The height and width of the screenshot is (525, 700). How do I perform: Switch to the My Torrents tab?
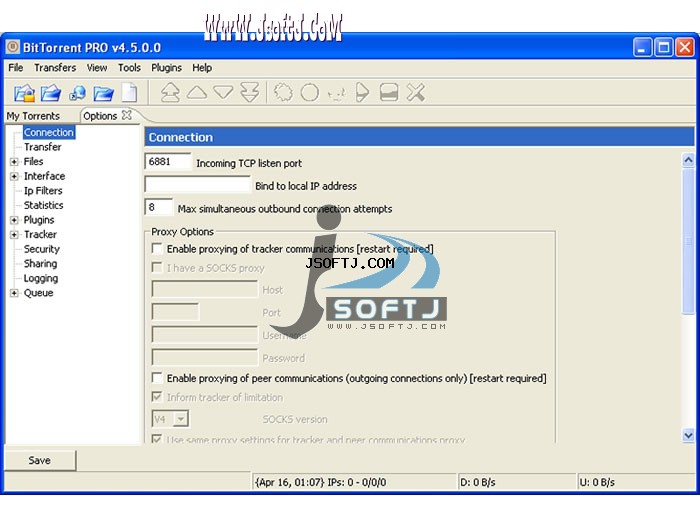(x=33, y=116)
